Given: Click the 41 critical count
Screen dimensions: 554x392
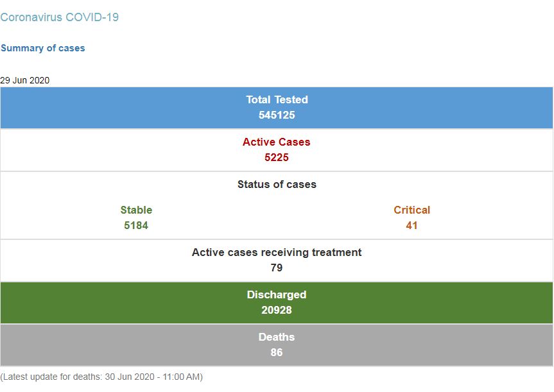Looking at the screenshot, I should [411, 225].
